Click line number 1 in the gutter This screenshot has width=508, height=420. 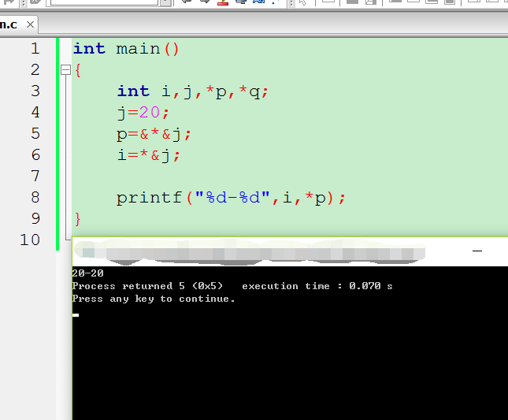pos(35,49)
